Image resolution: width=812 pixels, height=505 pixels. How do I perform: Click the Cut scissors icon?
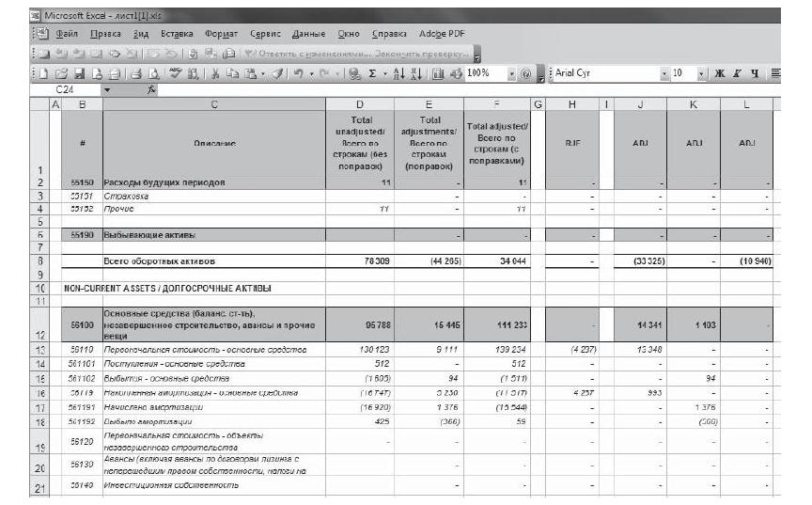tap(215, 74)
